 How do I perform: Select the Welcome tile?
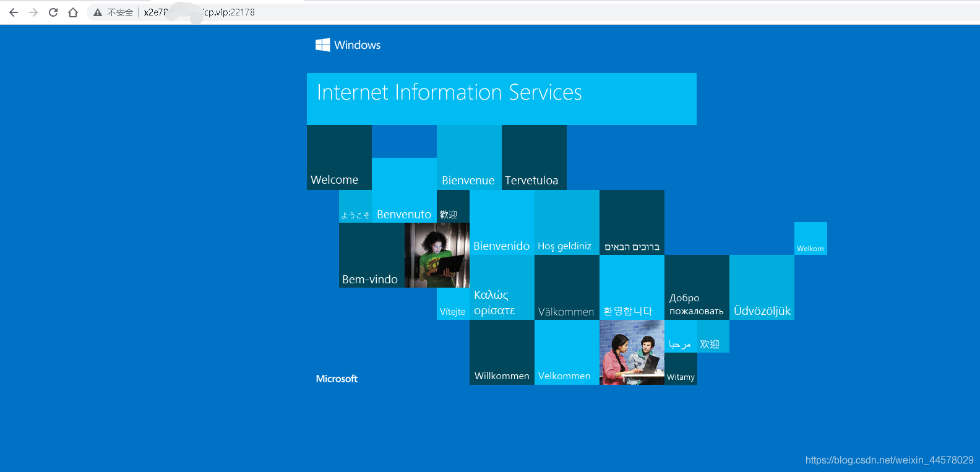click(339, 157)
